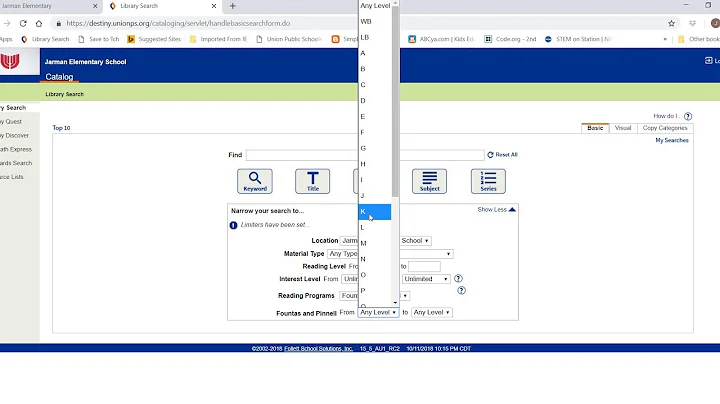Click the Reset All refresh icon
The width and height of the screenshot is (720, 404).
coord(490,155)
